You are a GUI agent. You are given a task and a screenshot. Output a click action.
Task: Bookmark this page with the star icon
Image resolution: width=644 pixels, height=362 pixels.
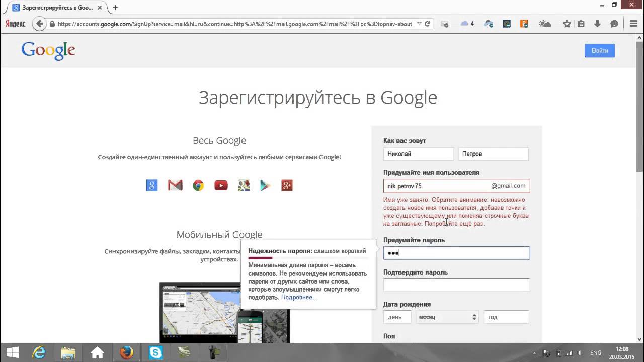click(567, 24)
